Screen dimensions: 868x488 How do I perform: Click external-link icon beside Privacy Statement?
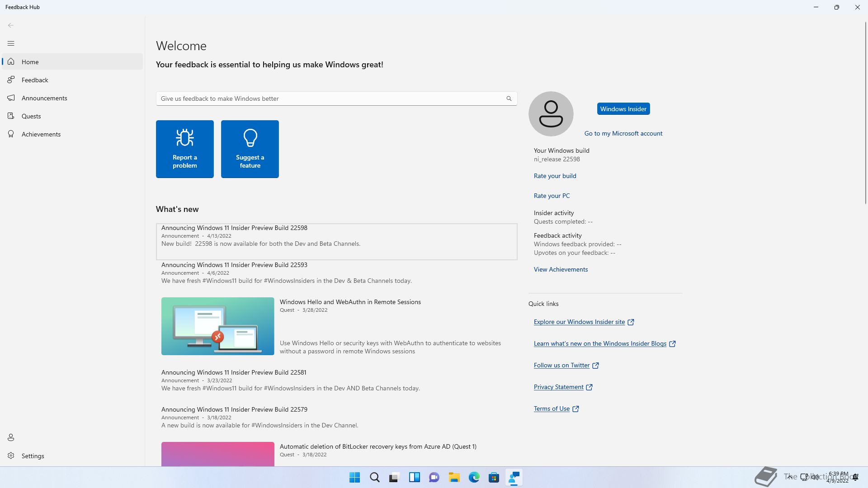pos(589,387)
